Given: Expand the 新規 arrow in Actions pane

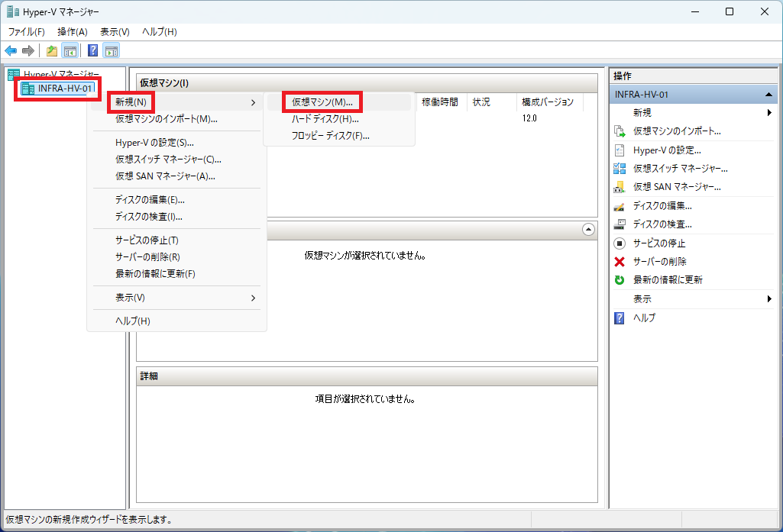Looking at the screenshot, I should [x=769, y=113].
